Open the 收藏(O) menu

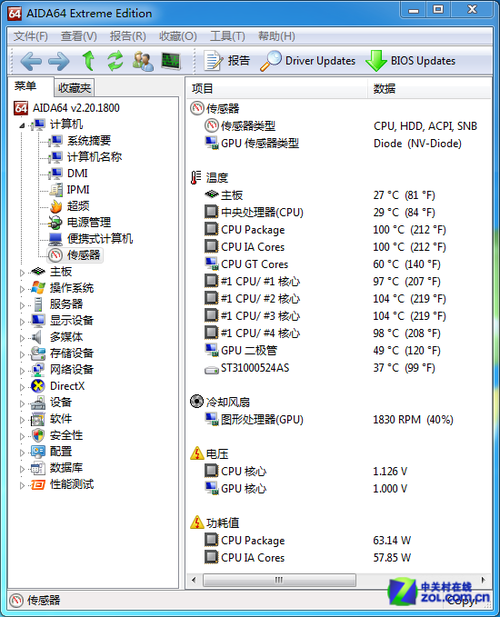(x=178, y=37)
